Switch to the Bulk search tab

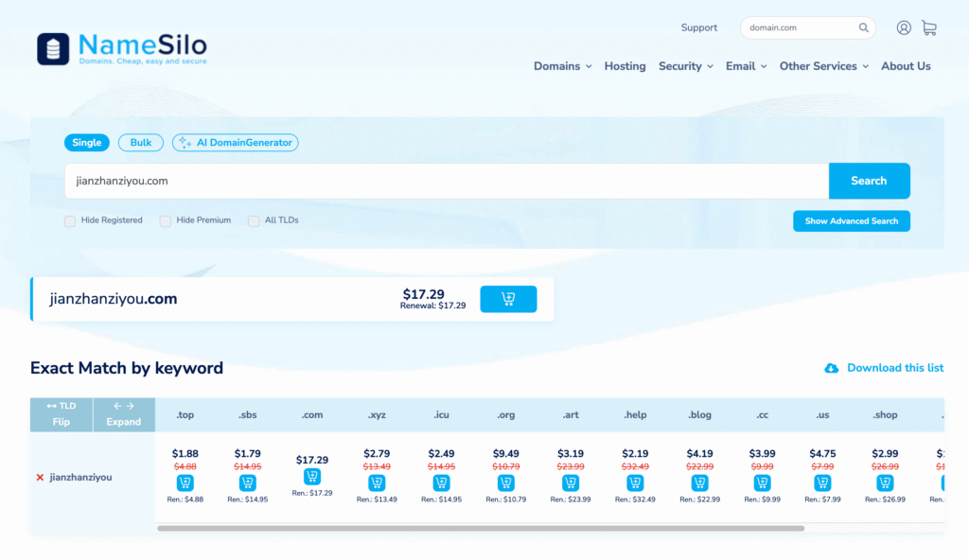coord(141,143)
